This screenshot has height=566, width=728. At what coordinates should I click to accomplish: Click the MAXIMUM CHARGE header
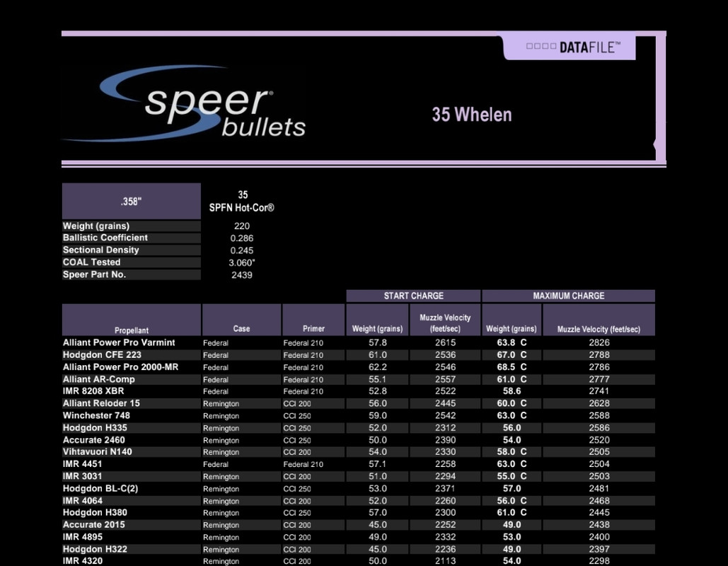[x=568, y=296]
